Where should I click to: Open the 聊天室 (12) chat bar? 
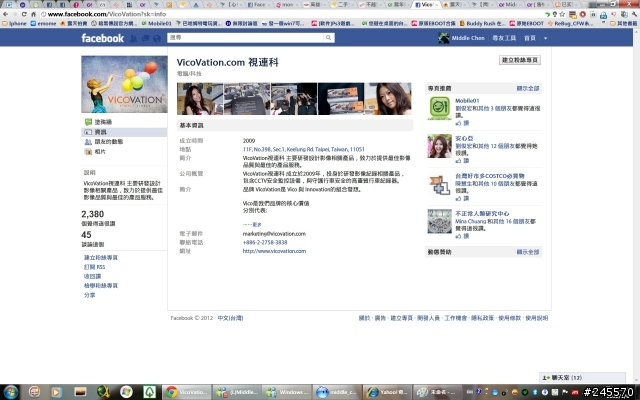pyautogui.click(x=582, y=378)
